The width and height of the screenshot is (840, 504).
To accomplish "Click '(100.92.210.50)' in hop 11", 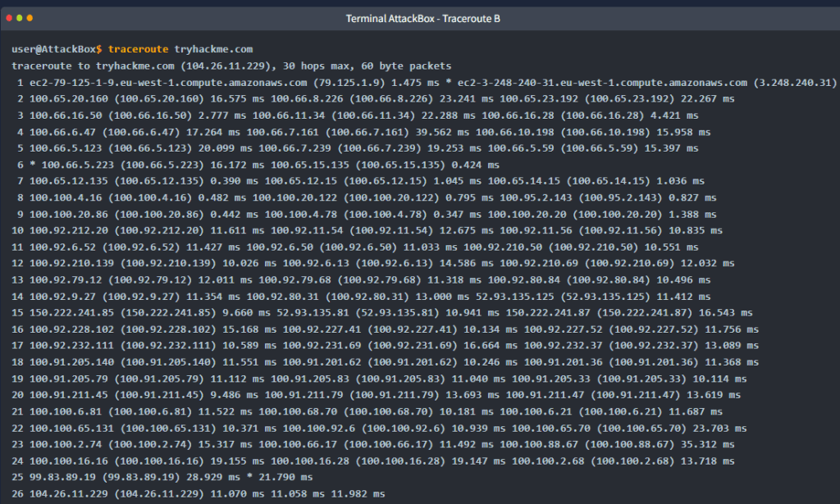I will 594,247.
